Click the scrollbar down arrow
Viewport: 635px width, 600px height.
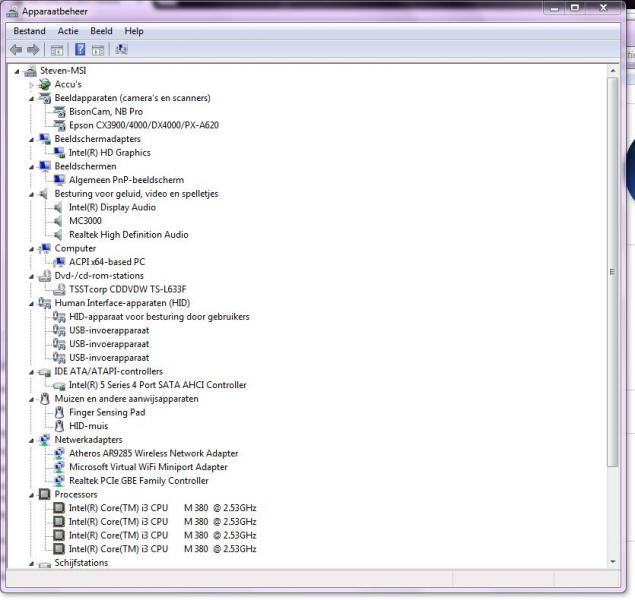click(613, 562)
